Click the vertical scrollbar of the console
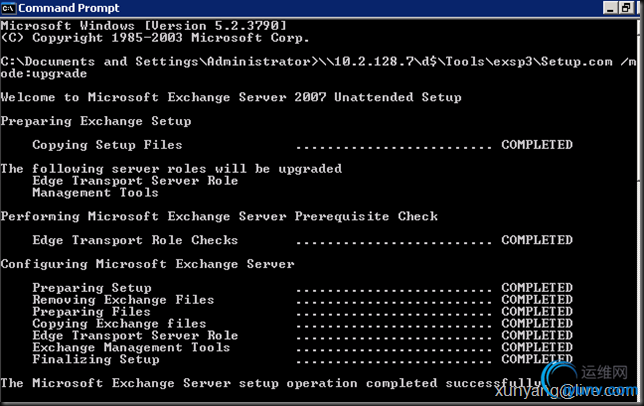Screen dimensions: 644x406 click(640, 209)
